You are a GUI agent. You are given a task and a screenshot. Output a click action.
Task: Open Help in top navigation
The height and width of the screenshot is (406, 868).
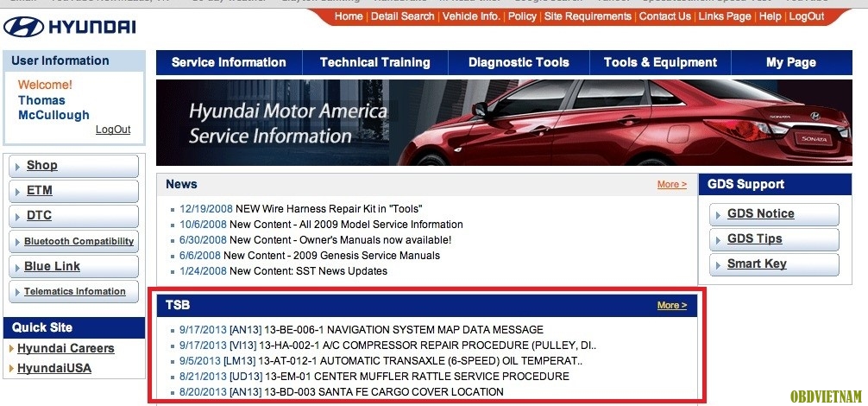pos(770,16)
